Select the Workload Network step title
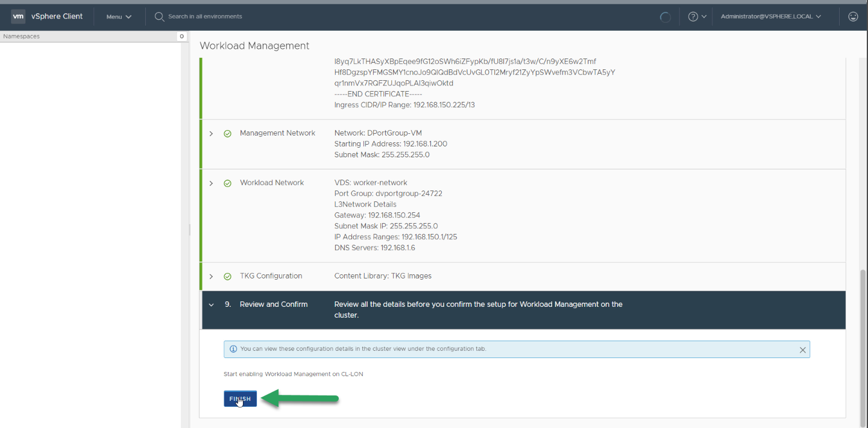This screenshot has height=428, width=868. 272,183
